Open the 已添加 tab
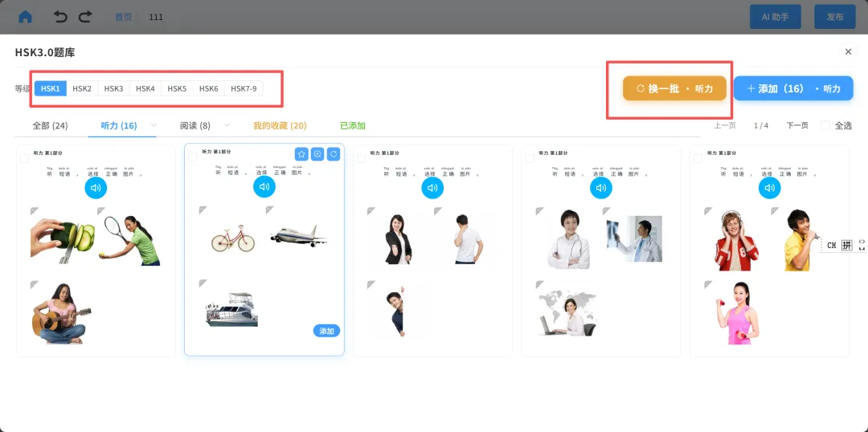This screenshot has height=432, width=868. [x=353, y=125]
